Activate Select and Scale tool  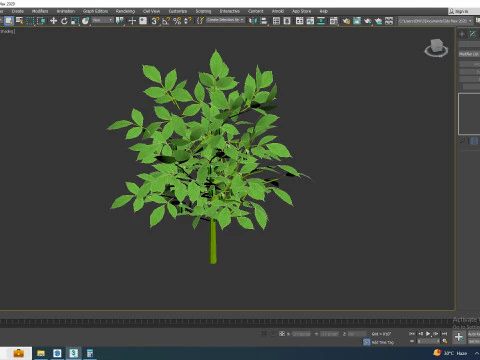pyautogui.click(x=75, y=21)
